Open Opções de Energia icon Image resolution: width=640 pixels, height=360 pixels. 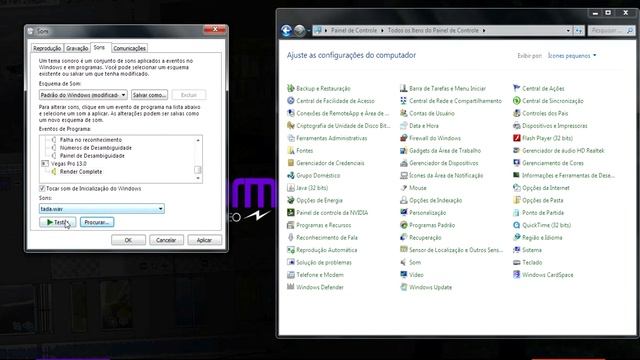291,200
